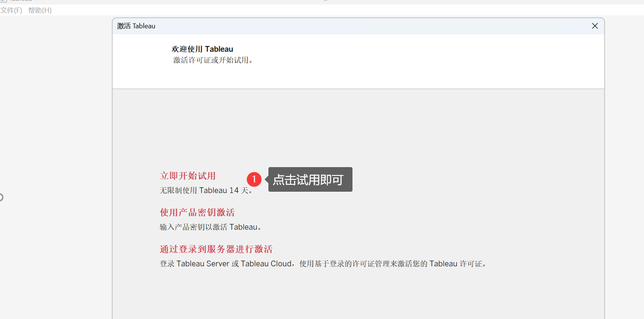This screenshot has width=644, height=319.
Task: Close the 激活 Tableau dialog
Action: 595,26
